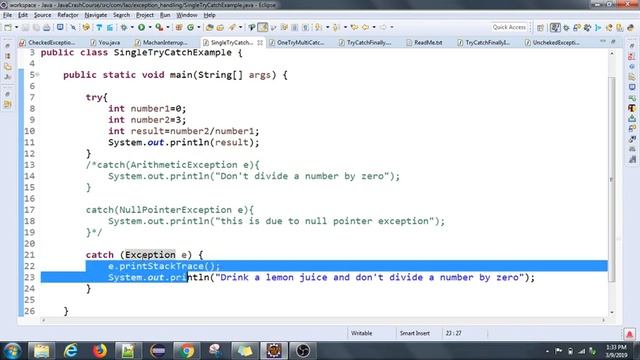This screenshot has width=640, height=360.
Task: Toggle the highlighted Mark Occurrences toolbar button
Action: click(262, 27)
